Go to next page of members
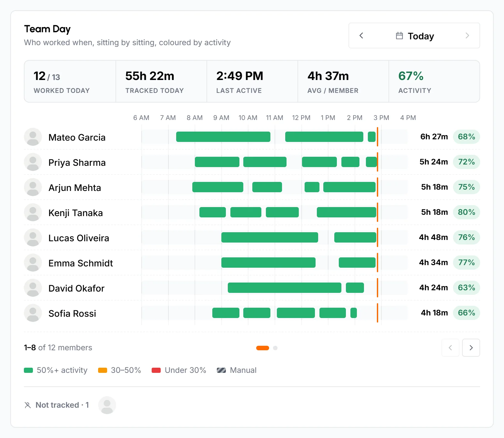 point(471,348)
